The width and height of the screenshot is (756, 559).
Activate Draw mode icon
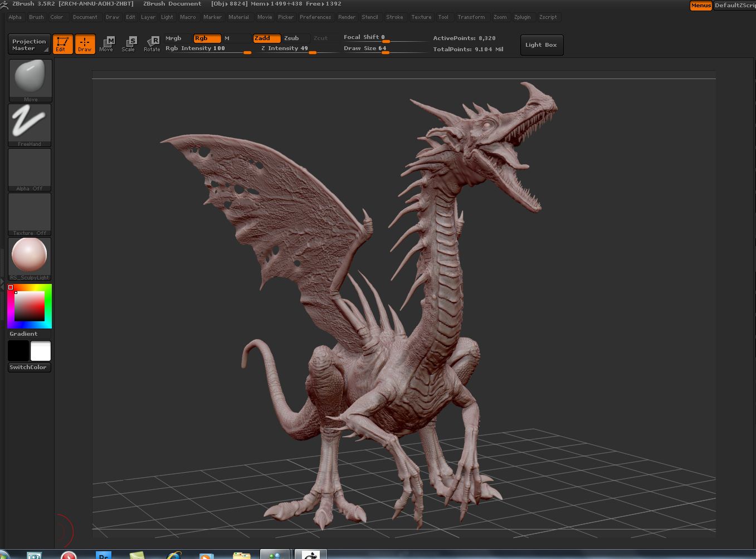coord(85,44)
